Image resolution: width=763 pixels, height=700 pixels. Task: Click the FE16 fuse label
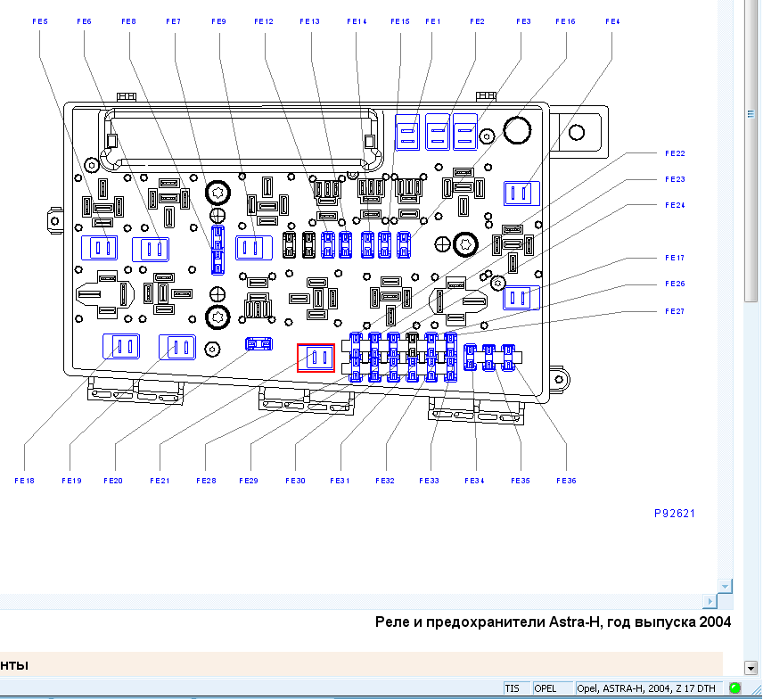coord(565,21)
